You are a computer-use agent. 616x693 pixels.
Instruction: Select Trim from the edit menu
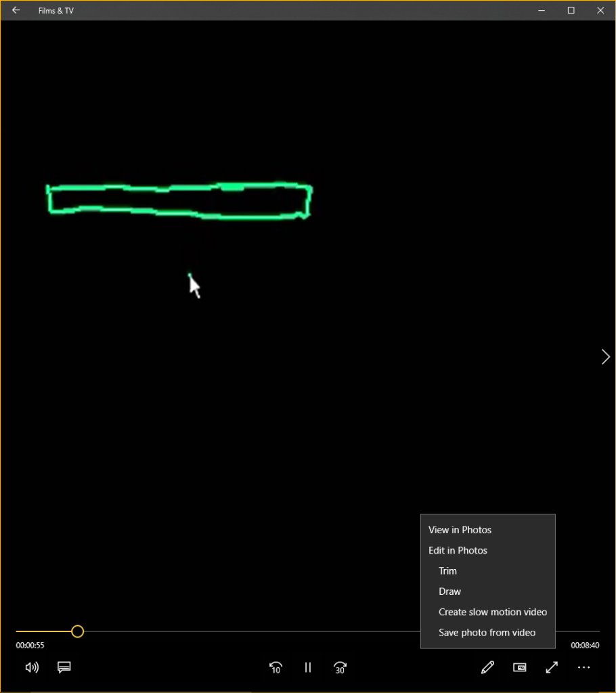coord(447,571)
